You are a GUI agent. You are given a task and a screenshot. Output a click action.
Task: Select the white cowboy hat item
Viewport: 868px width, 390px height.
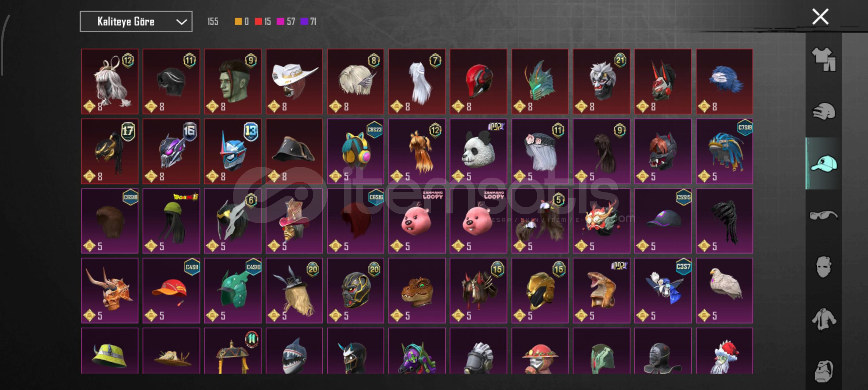294,82
